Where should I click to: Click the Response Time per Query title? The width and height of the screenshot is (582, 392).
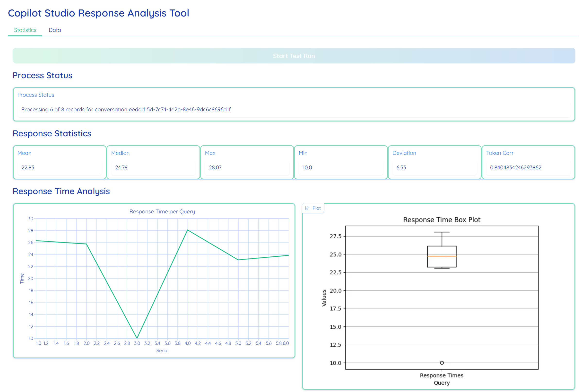click(162, 211)
